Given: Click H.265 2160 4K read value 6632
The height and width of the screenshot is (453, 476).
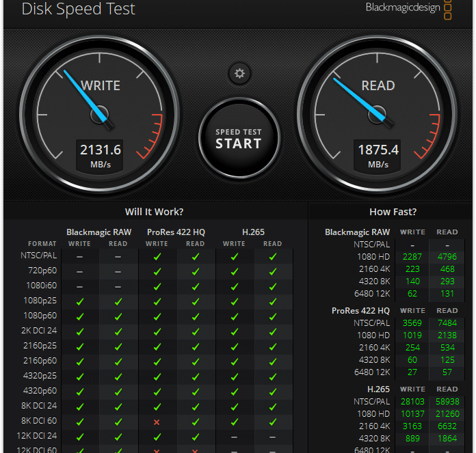Looking at the screenshot, I should [x=447, y=426].
